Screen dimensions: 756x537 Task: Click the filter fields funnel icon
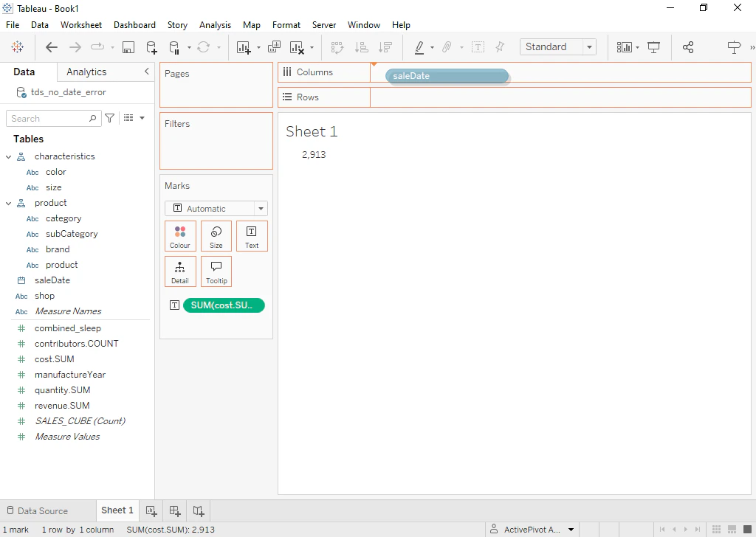tap(110, 118)
